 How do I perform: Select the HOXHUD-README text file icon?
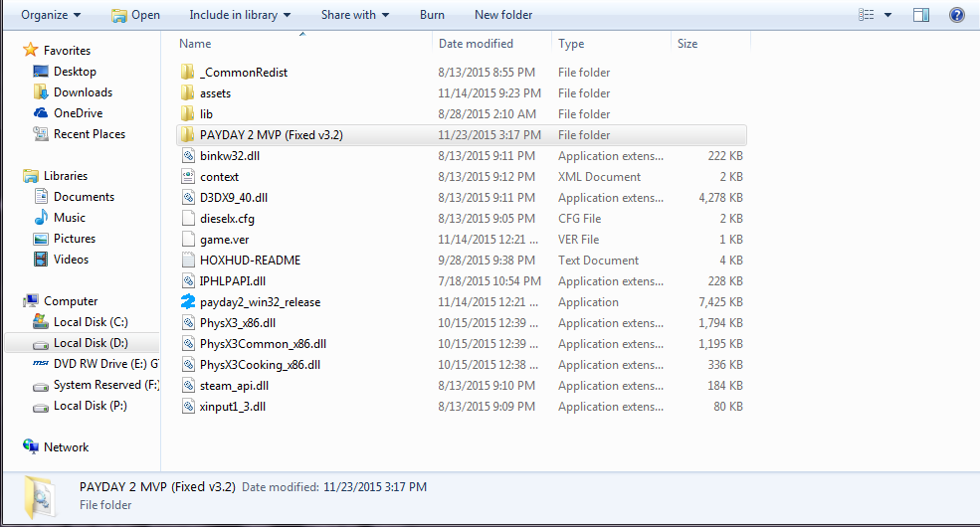(188, 260)
